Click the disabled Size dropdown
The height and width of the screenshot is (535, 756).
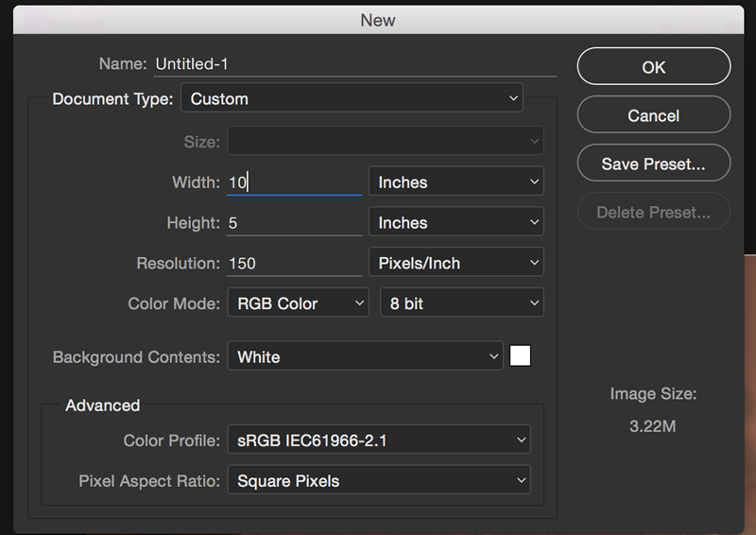coord(386,141)
